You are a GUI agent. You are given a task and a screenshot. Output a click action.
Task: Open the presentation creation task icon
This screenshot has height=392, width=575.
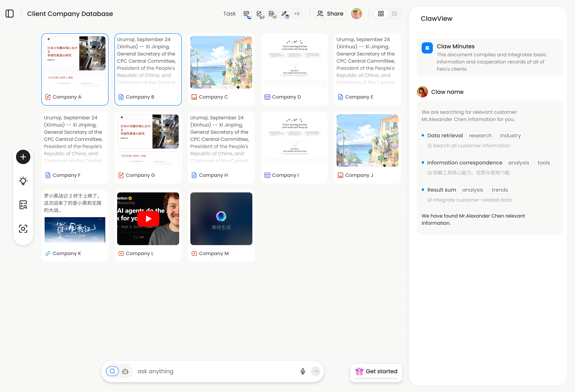[x=259, y=14]
